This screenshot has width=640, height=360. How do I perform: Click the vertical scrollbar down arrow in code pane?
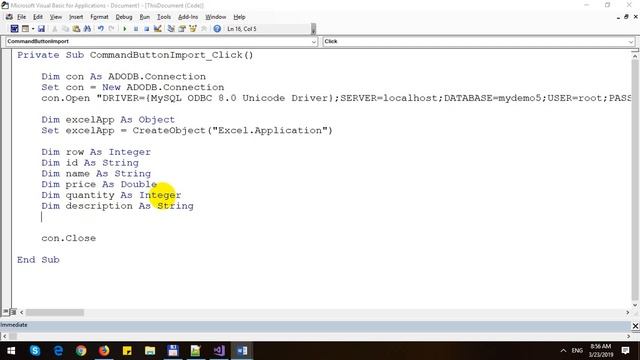pyautogui.click(x=635, y=304)
